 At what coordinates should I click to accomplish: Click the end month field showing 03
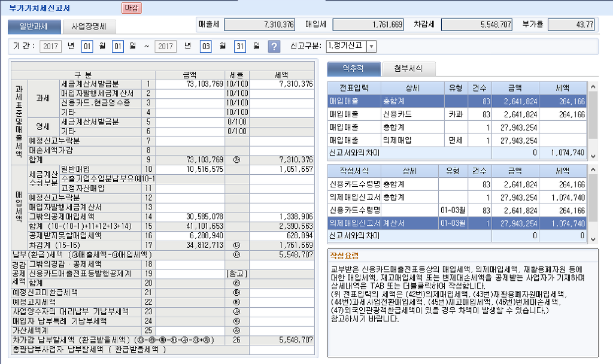coord(206,47)
